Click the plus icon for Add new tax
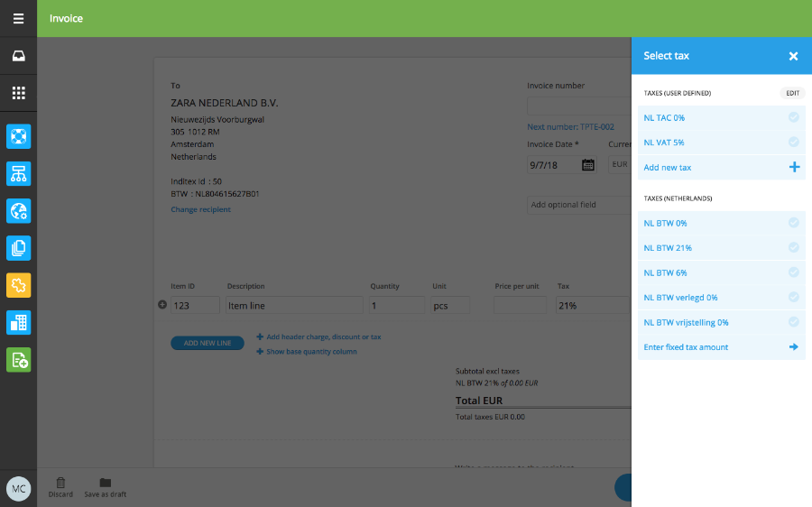 pos(794,167)
